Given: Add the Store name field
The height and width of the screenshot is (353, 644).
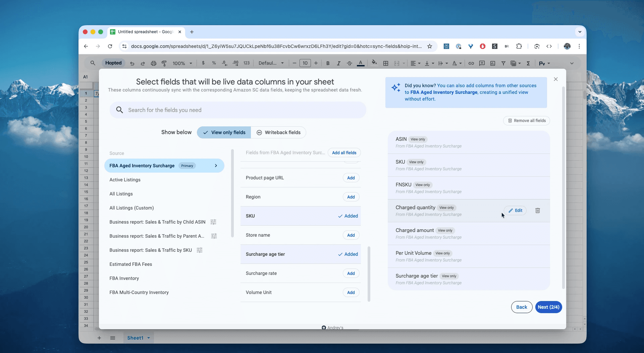Looking at the screenshot, I should tap(351, 235).
